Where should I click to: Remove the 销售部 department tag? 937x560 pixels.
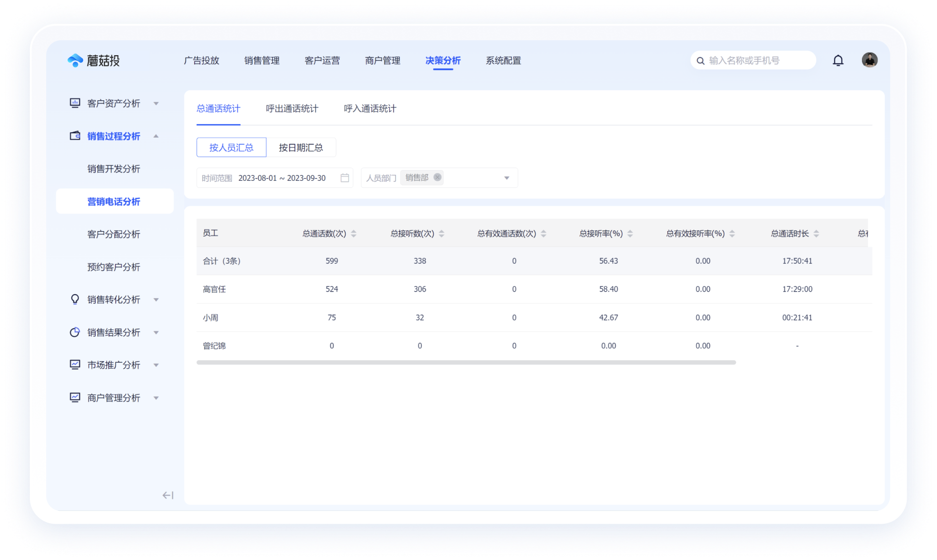pos(437,177)
